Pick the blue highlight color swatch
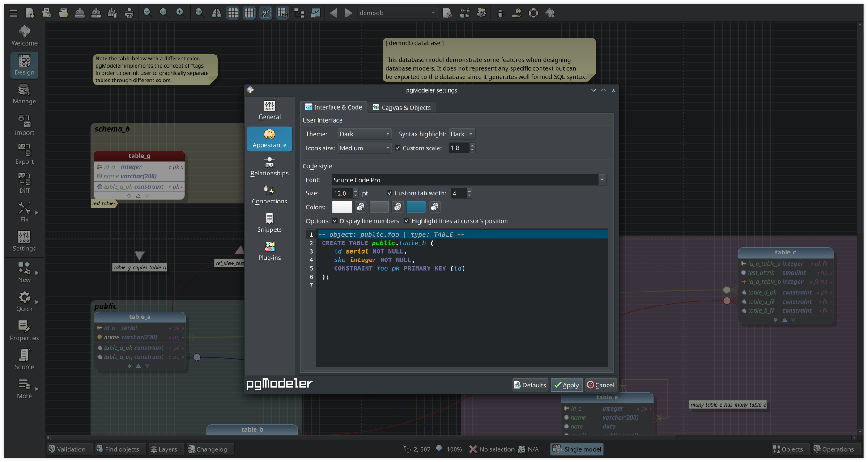 (x=416, y=207)
